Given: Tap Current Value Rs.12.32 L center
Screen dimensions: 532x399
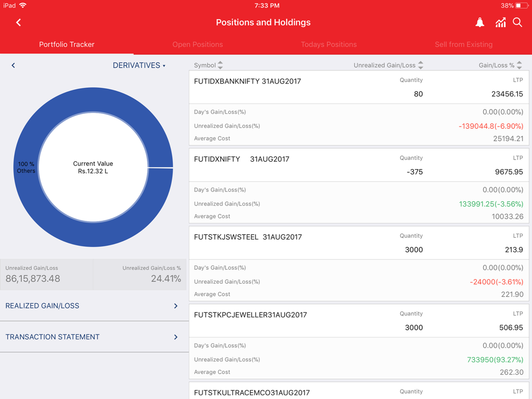Looking at the screenshot, I should (93, 167).
